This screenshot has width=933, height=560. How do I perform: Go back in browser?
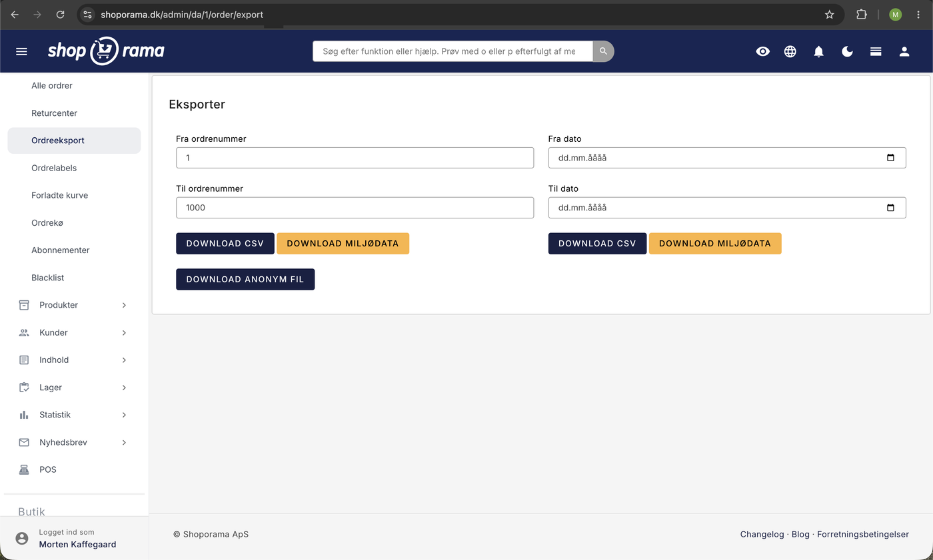[15, 14]
